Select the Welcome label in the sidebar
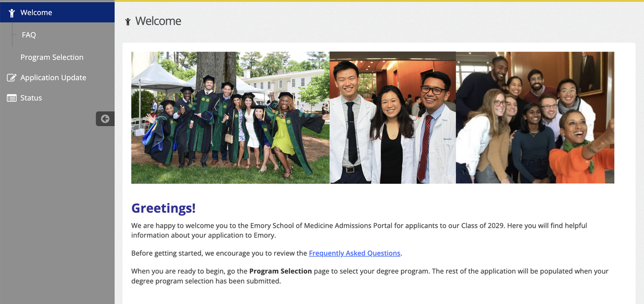The image size is (644, 304). pyautogui.click(x=36, y=12)
